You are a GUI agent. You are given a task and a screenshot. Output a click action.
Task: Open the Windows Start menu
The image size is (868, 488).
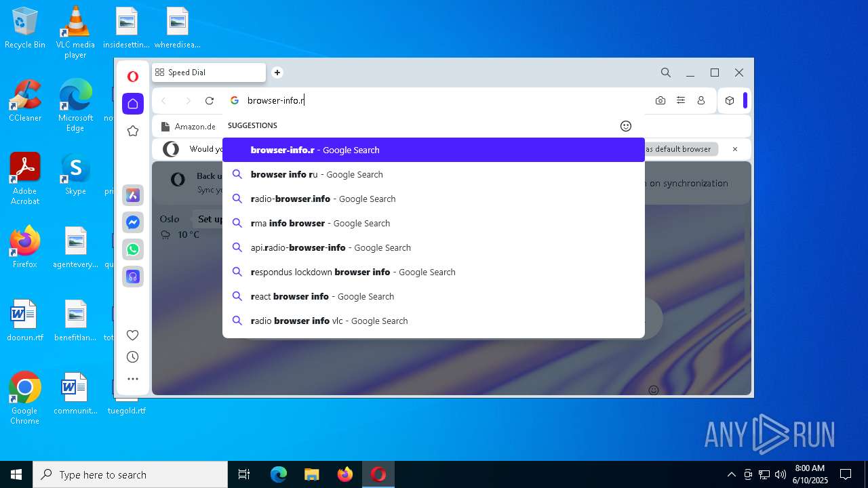(x=16, y=474)
